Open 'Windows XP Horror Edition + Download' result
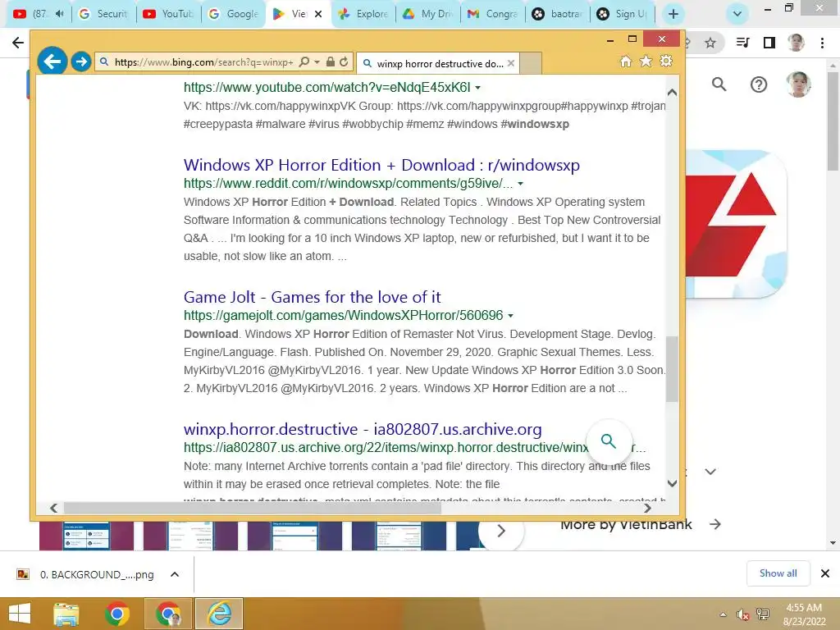840x630 pixels. tap(381, 165)
